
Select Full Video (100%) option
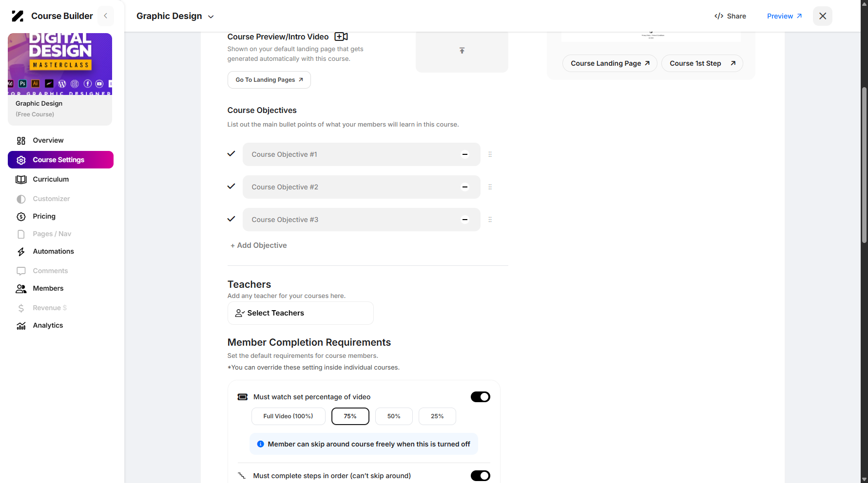[288, 416]
